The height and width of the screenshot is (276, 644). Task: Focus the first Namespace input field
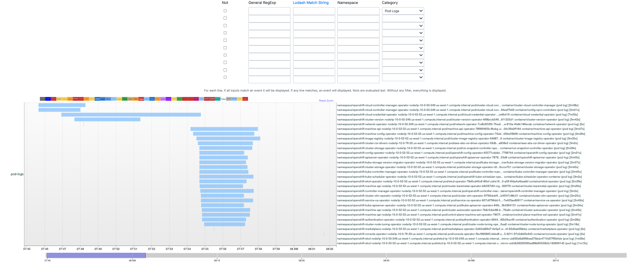tap(358, 11)
